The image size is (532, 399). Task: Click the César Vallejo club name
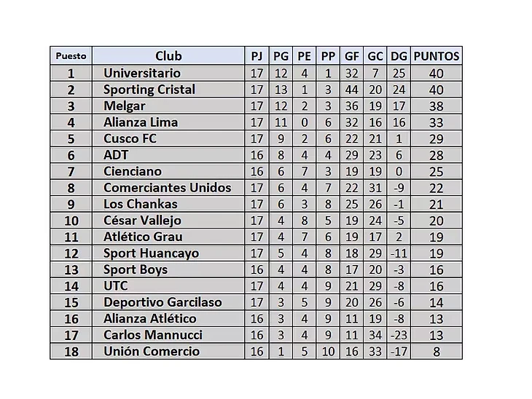tap(142, 221)
